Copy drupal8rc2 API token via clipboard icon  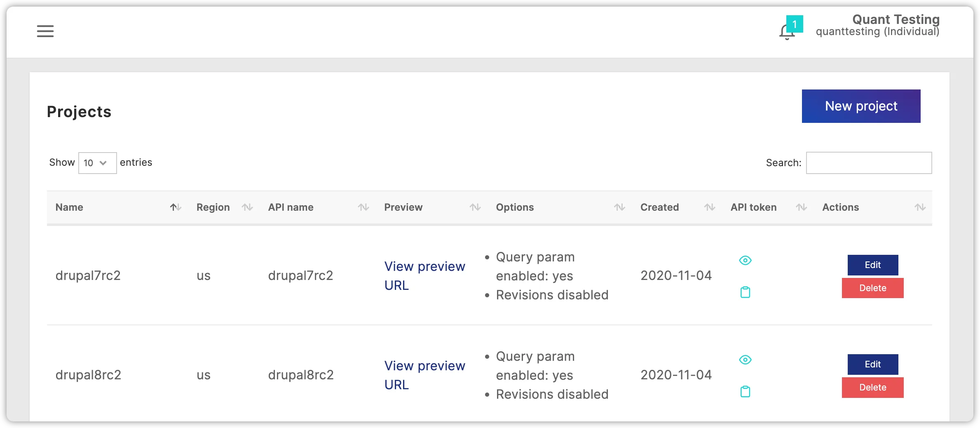745,392
